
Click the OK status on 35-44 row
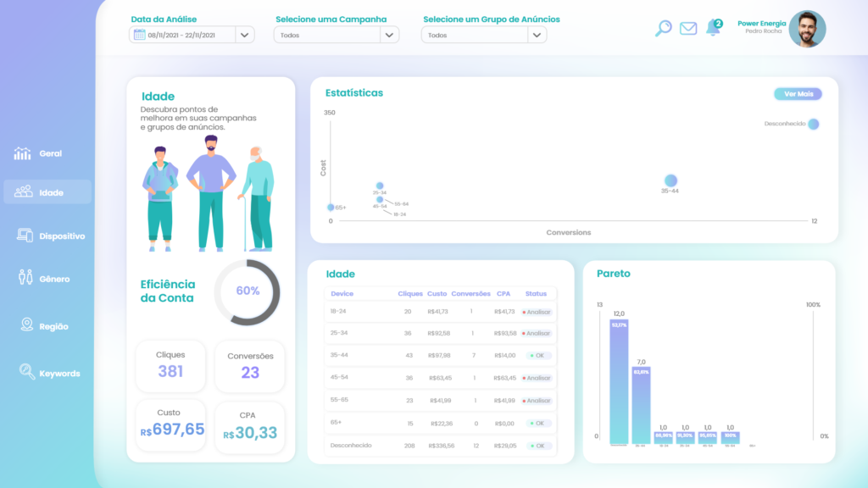(x=537, y=356)
